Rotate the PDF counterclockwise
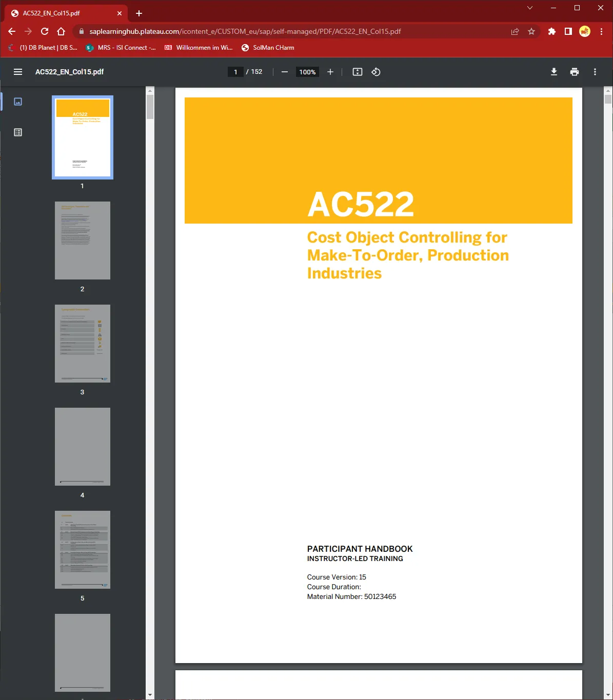This screenshot has height=700, width=613. (376, 72)
